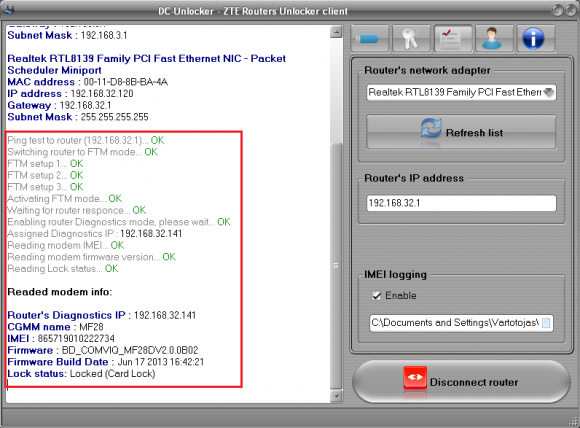Click the Reading modem firmware version line

[92, 257]
